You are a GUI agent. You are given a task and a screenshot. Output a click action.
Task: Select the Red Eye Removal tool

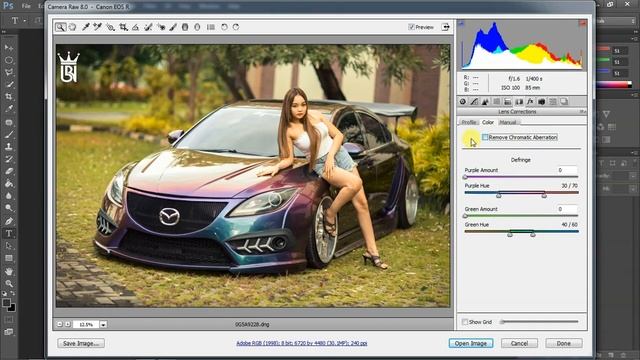tap(161, 27)
